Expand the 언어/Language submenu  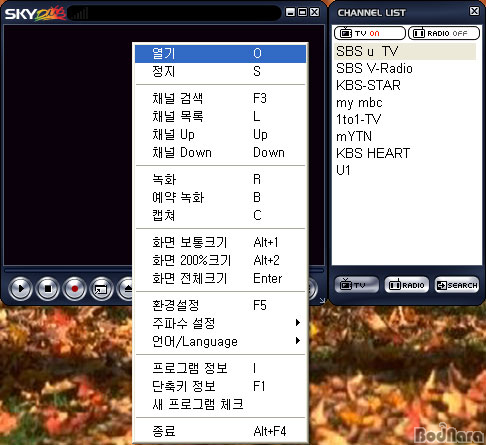tap(220, 341)
